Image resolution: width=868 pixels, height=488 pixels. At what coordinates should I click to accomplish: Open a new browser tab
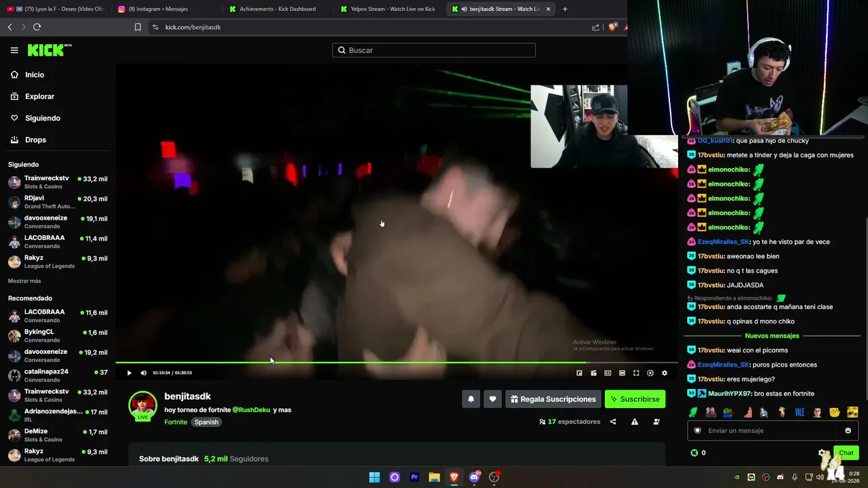click(565, 9)
